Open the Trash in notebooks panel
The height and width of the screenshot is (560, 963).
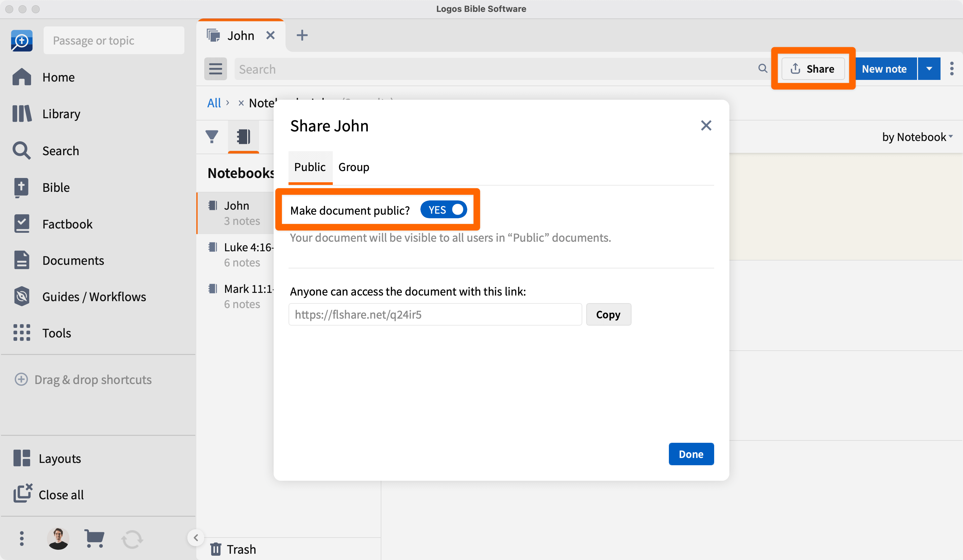click(233, 549)
